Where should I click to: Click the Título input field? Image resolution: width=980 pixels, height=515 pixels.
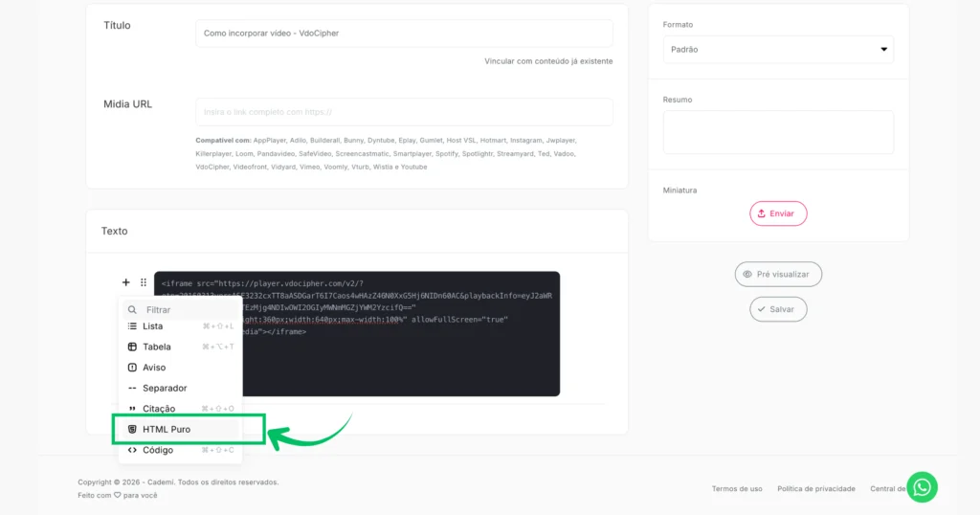tap(404, 34)
